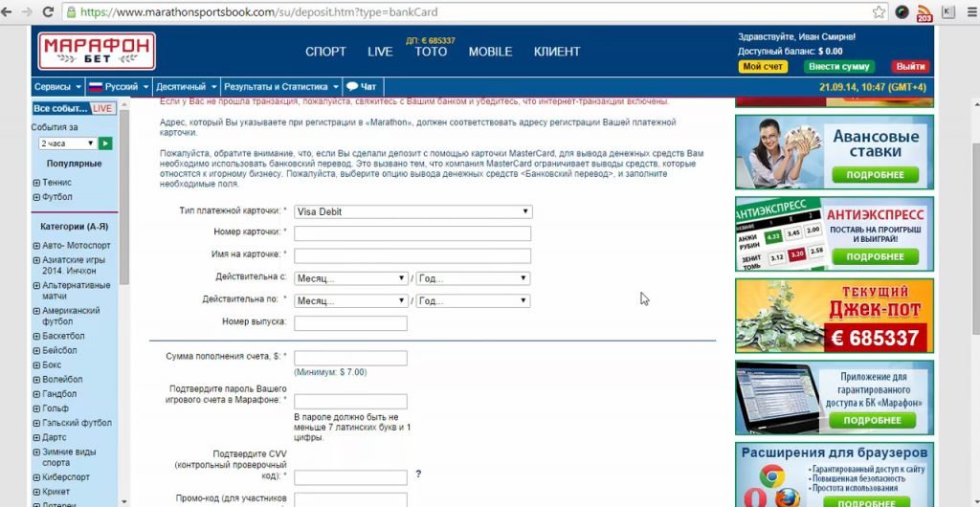Click the Все события tab
Image resolution: width=980 pixels, height=507 pixels.
click(60, 109)
